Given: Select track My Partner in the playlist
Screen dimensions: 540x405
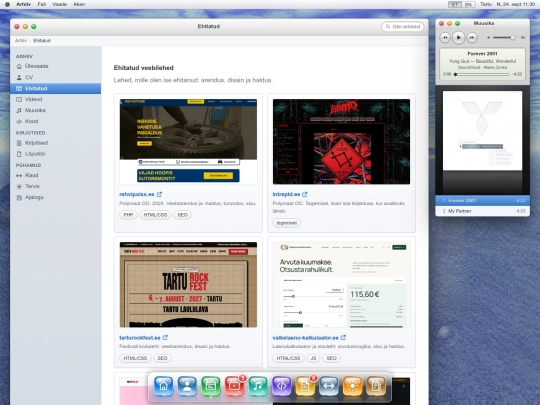Looking at the screenshot, I should tap(482, 211).
